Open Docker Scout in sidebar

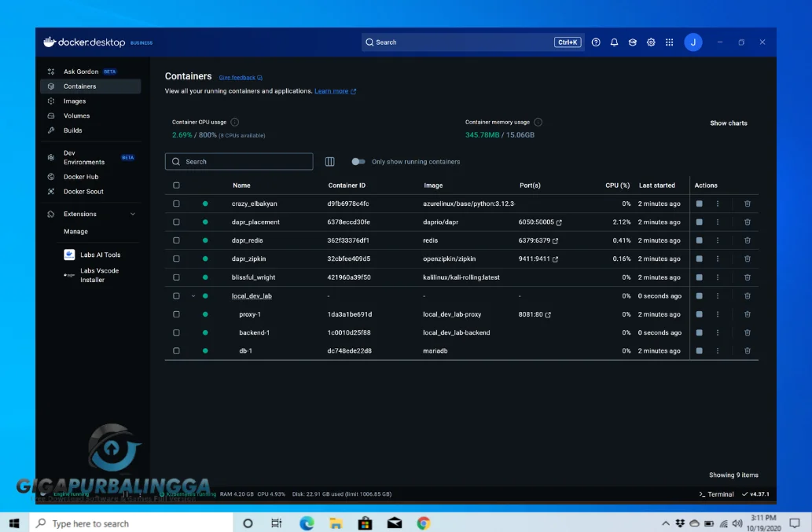click(x=90, y=192)
